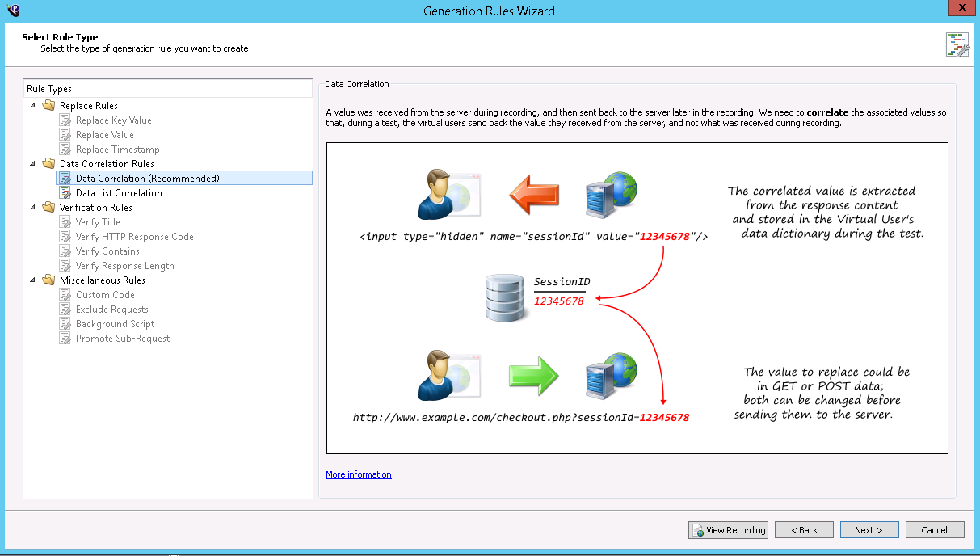Viewport: 980px width, 556px height.
Task: Select Data List Correlation rule type
Action: coord(119,193)
